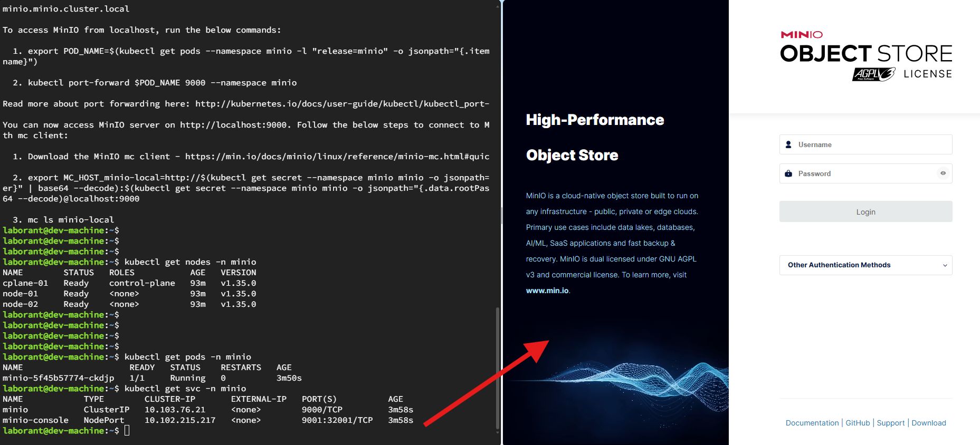The image size is (980, 445).
Task: Click the red arrow head
Action: tap(538, 350)
